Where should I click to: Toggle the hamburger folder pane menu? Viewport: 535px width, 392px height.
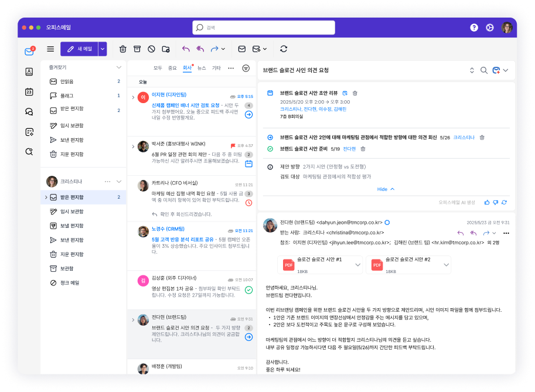(x=50, y=49)
